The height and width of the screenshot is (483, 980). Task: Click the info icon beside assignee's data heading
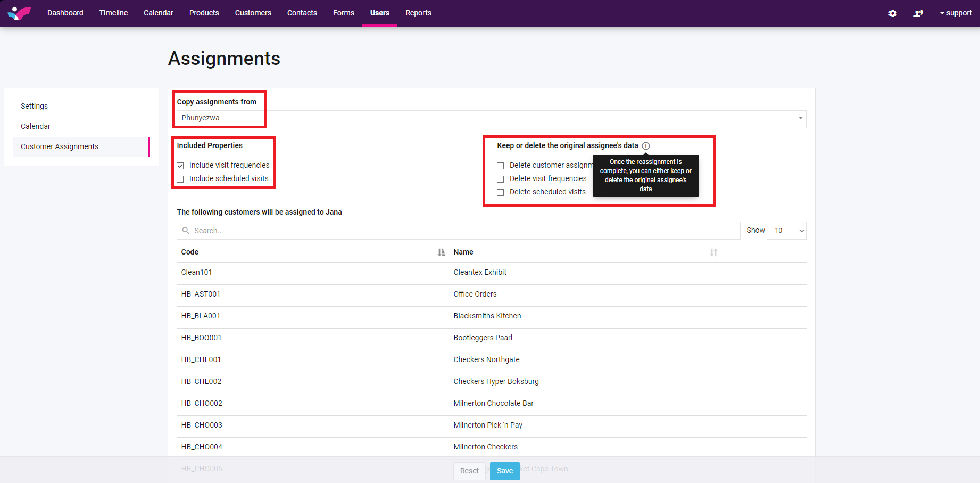(646, 146)
